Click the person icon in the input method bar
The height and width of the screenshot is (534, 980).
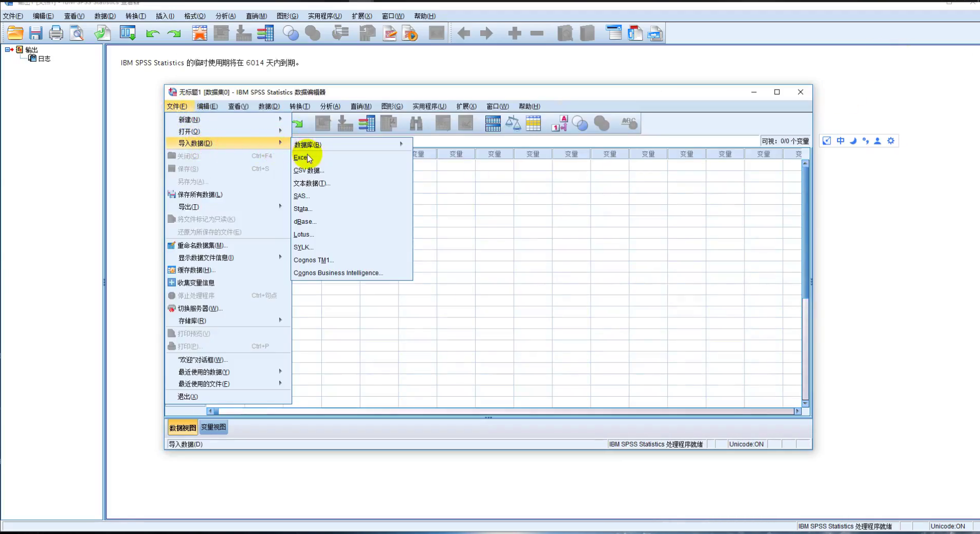click(x=878, y=141)
